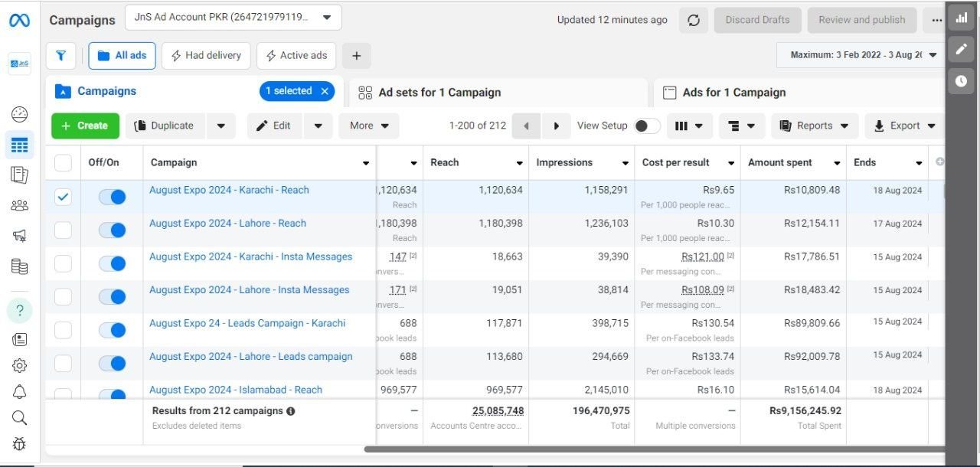Viewport: 980px width, 467px height.
Task: Open Ads for 1 Campaign tab
Action: tap(799, 93)
